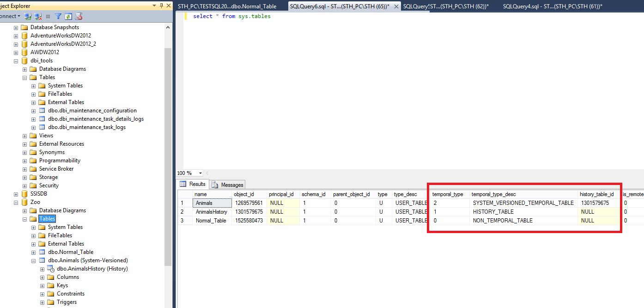Screen dimensions: 644x308
Task: Open the Object Explorer window position menu
Action: (x=154, y=6)
